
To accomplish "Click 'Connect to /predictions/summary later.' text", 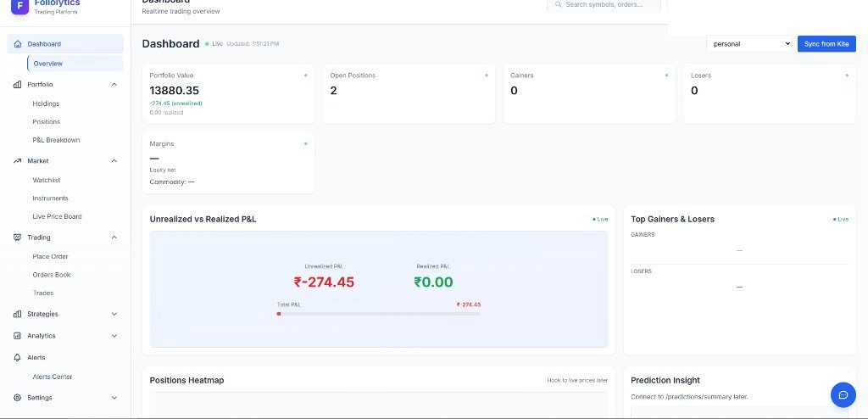I will tap(689, 397).
